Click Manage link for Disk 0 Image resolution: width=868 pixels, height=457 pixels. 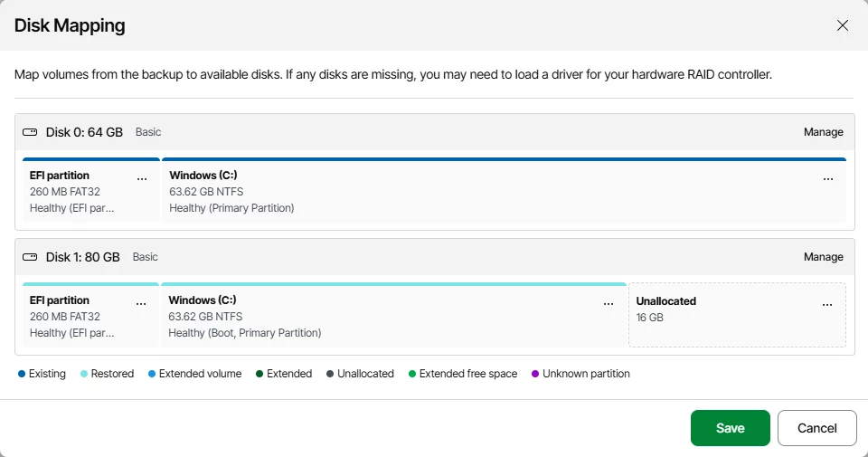823,132
